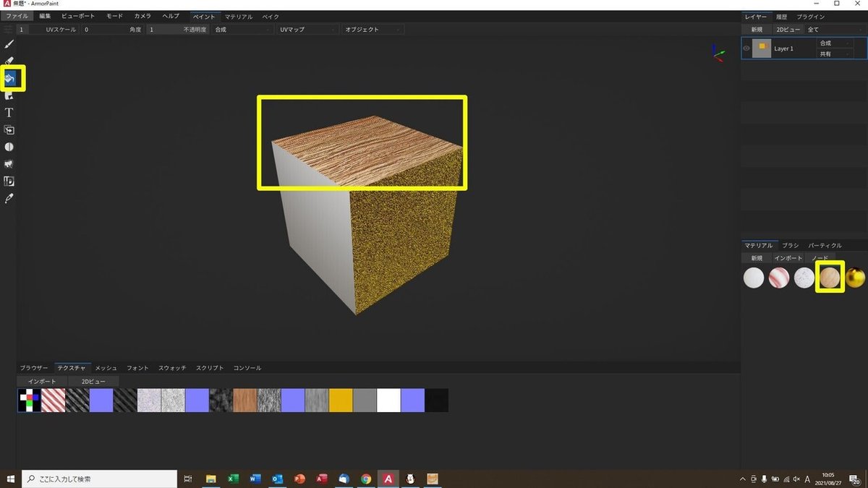
Task: Open the モード menu
Action: click(114, 16)
